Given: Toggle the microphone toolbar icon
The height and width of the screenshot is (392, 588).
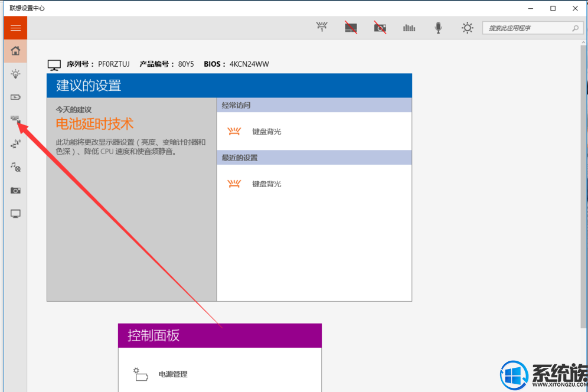Looking at the screenshot, I should (438, 28).
